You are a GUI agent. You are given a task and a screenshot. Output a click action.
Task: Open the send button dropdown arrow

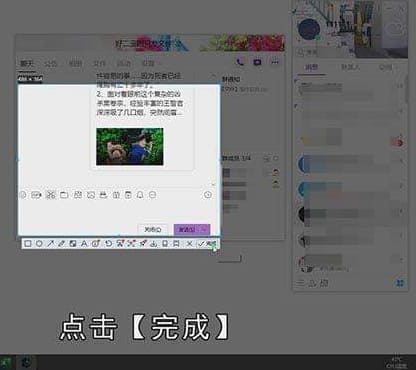pyautogui.click(x=204, y=229)
